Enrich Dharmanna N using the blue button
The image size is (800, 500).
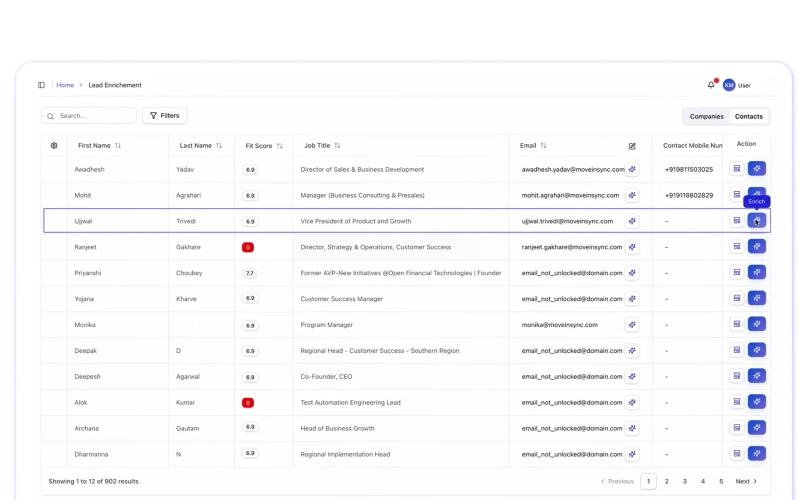click(757, 454)
